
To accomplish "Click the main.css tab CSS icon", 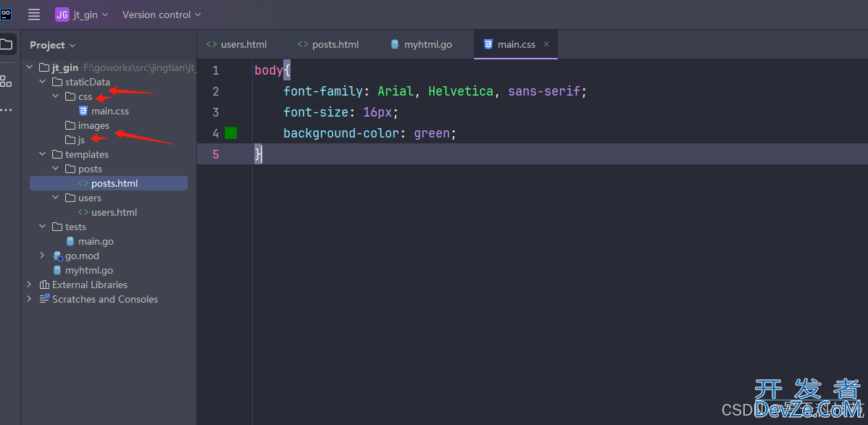I will click(488, 44).
